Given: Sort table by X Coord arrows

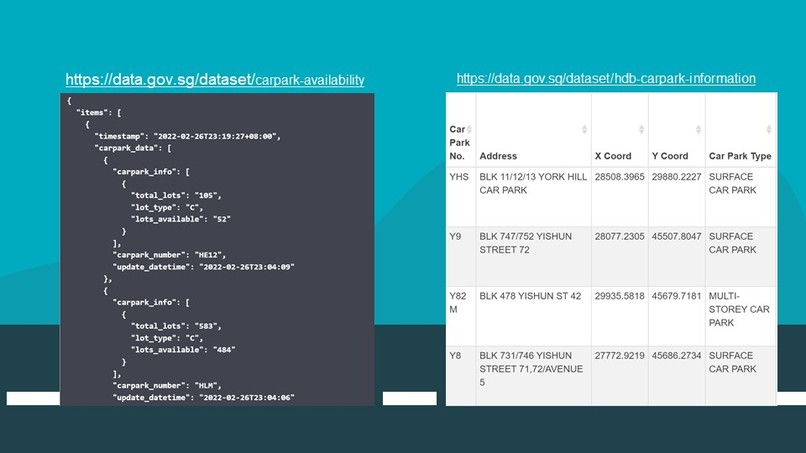Looking at the screenshot, I should [x=642, y=130].
